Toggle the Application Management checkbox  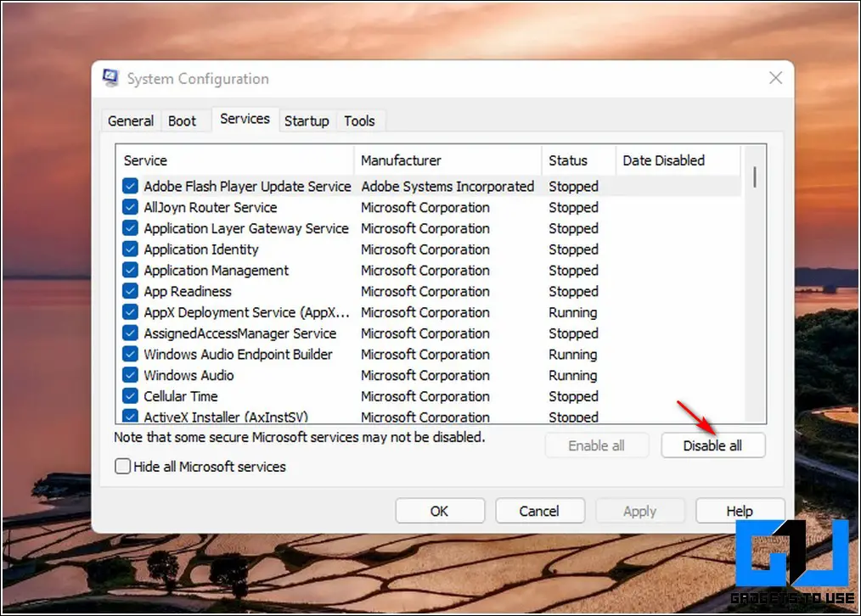click(130, 271)
